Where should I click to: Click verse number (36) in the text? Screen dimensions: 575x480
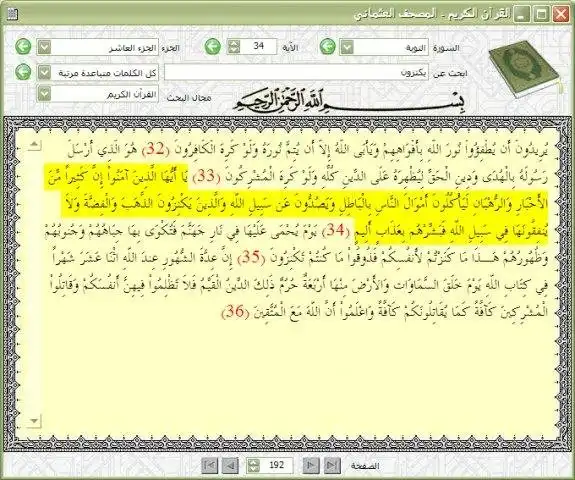pyautogui.click(x=235, y=312)
